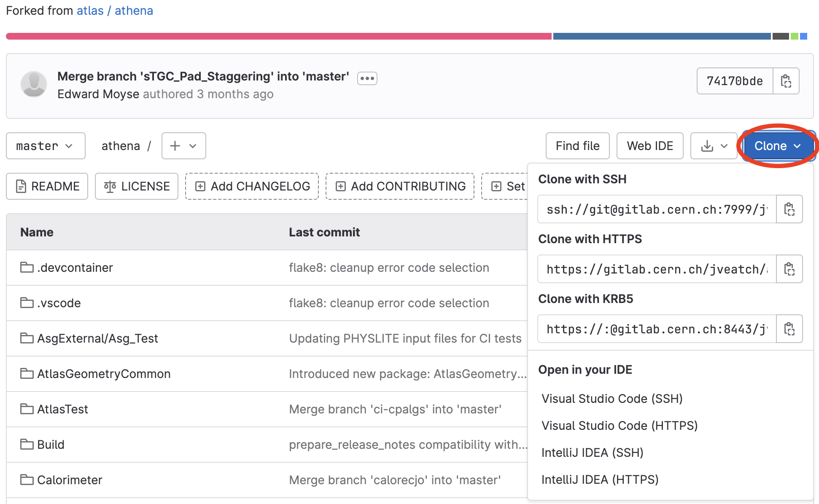Click the Edward Moyse author link

coord(98,94)
